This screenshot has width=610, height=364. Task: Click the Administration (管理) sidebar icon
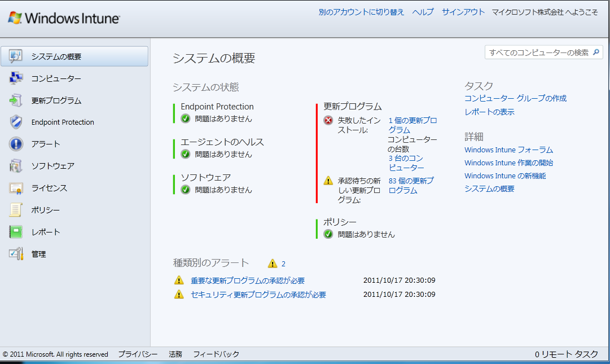pos(16,254)
